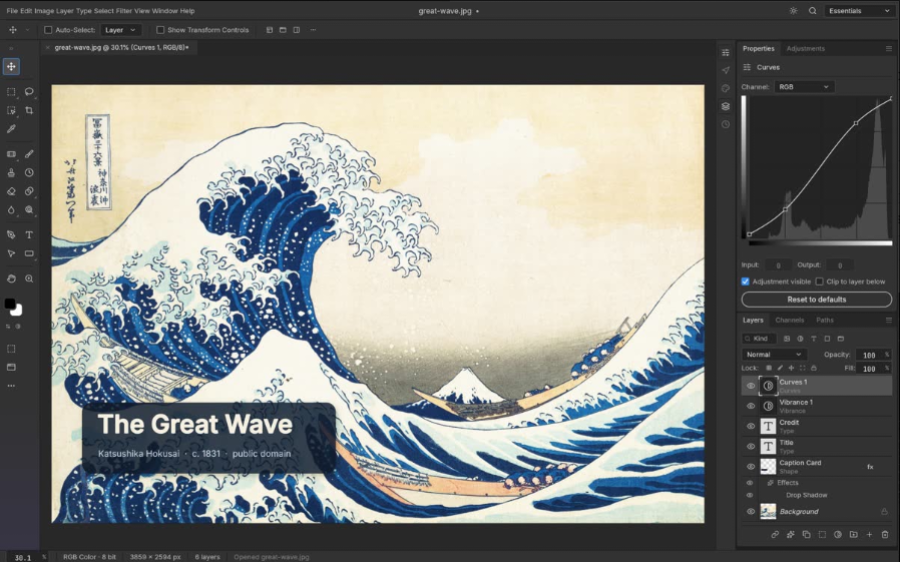Toggle Drop Shadow effect visibility
This screenshot has width=900, height=562.
pos(750,495)
